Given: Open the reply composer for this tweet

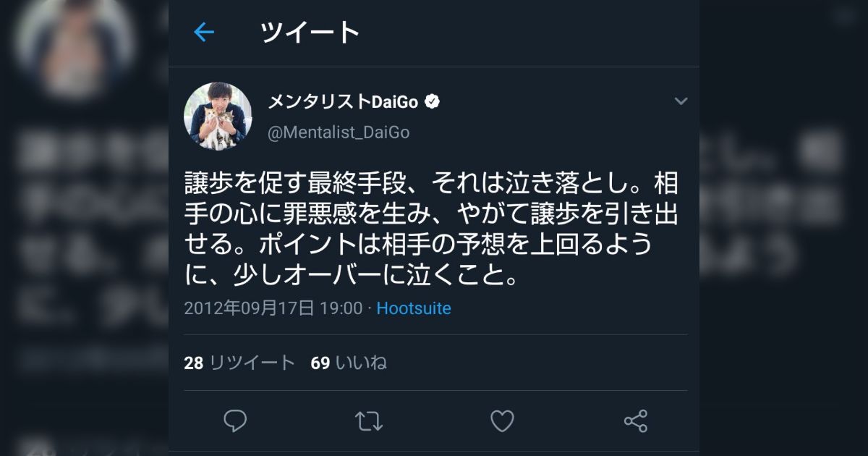Looking at the screenshot, I should click(x=235, y=421).
